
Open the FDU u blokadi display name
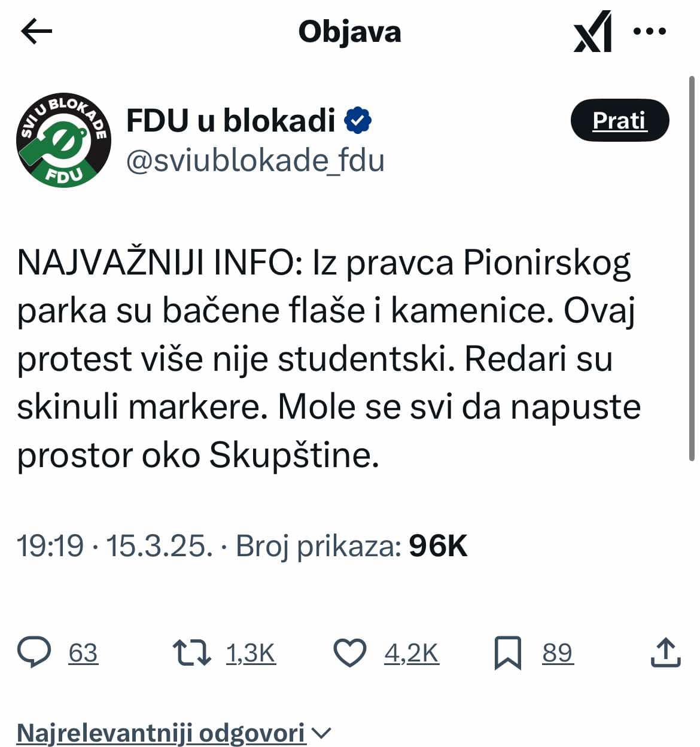click(230, 121)
